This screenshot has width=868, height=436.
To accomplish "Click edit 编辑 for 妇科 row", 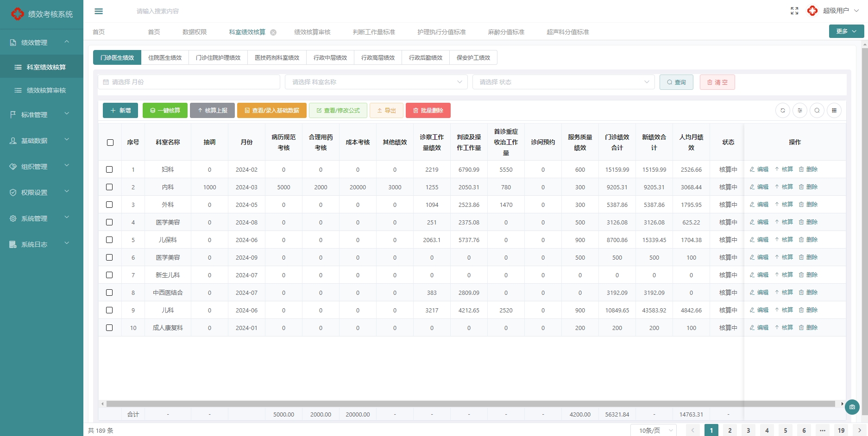I will tap(759, 169).
